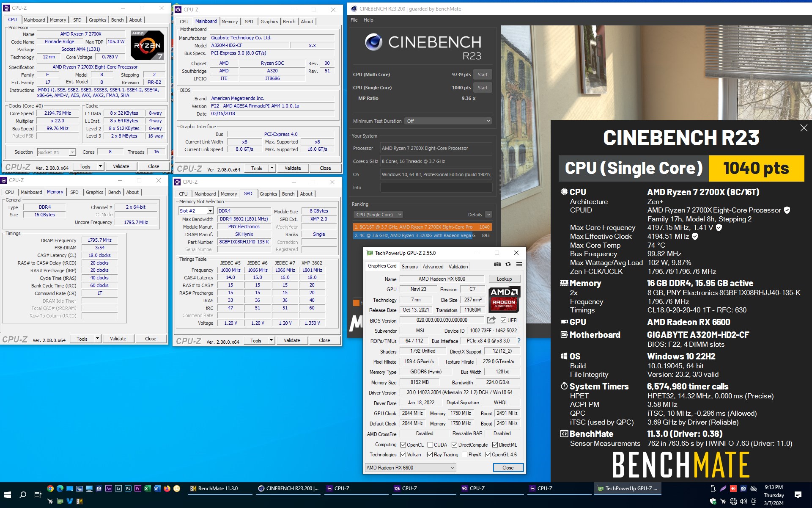Click the AMD Radeon logo in GPU-Z

504,299
